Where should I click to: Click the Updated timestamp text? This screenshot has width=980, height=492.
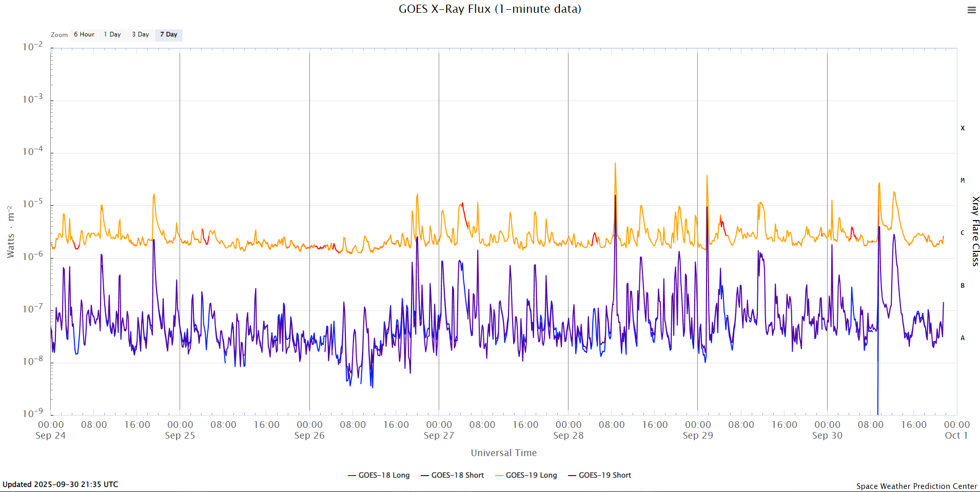point(61,484)
